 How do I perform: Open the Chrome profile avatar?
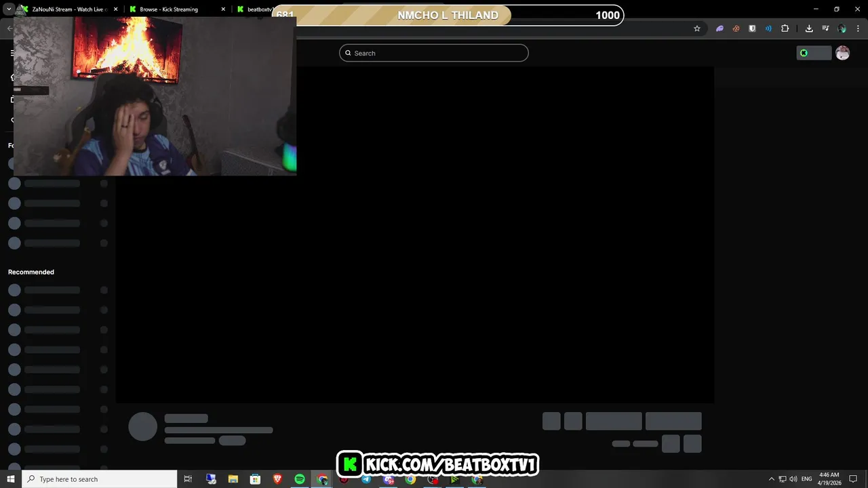click(842, 28)
